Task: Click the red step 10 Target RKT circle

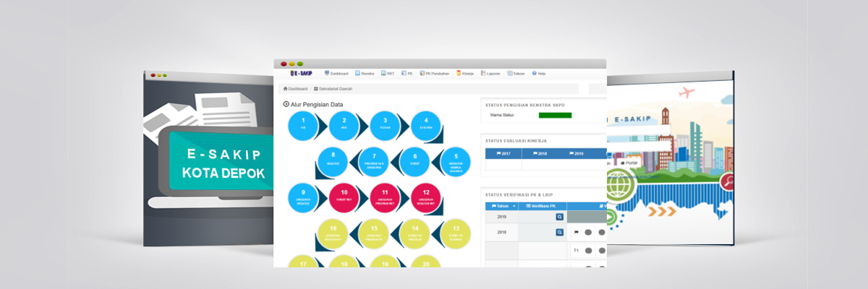Action: coord(344,196)
